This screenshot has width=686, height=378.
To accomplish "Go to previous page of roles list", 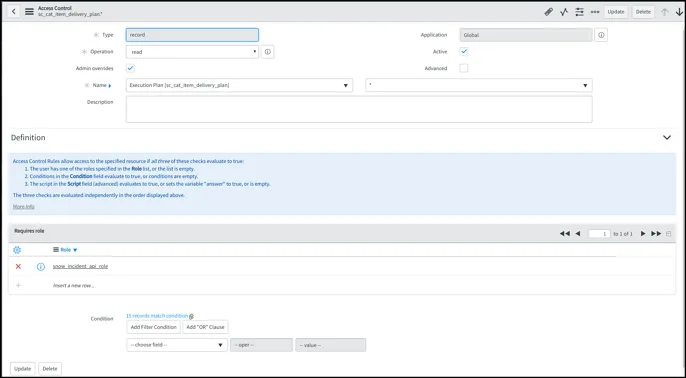I will click(578, 234).
